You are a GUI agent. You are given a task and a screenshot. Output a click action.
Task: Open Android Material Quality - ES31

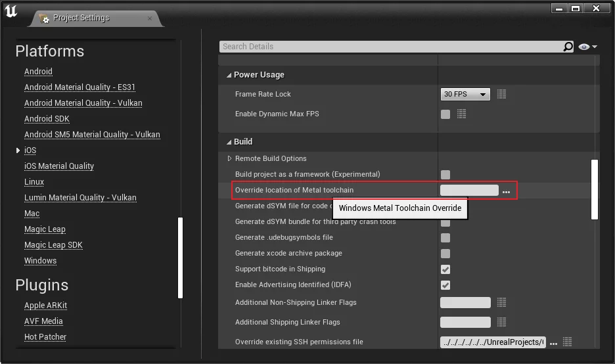(80, 87)
